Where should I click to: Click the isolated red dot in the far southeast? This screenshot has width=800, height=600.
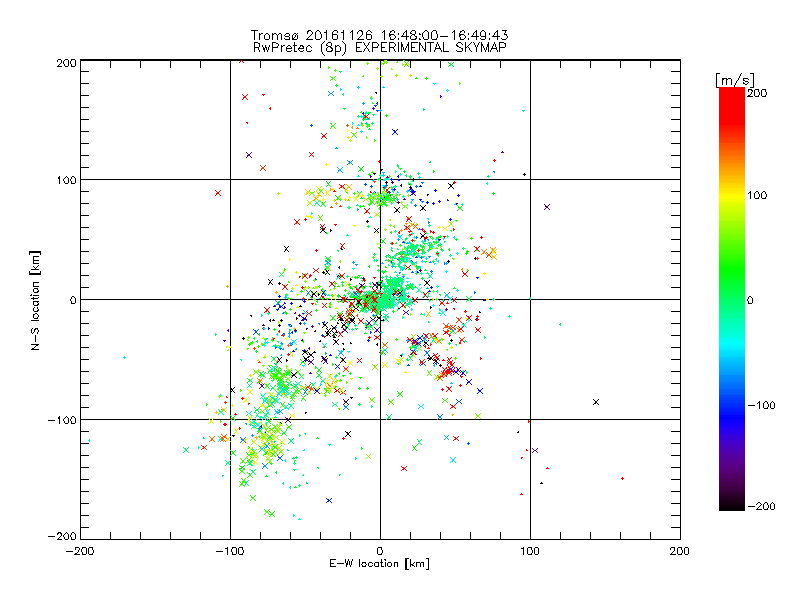tap(622, 479)
